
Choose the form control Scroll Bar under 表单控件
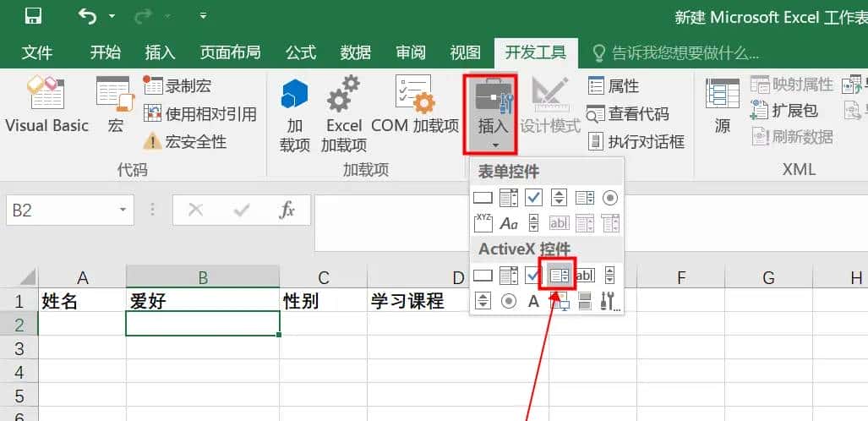533,222
